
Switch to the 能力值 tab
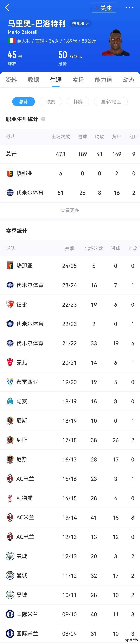[103, 80]
